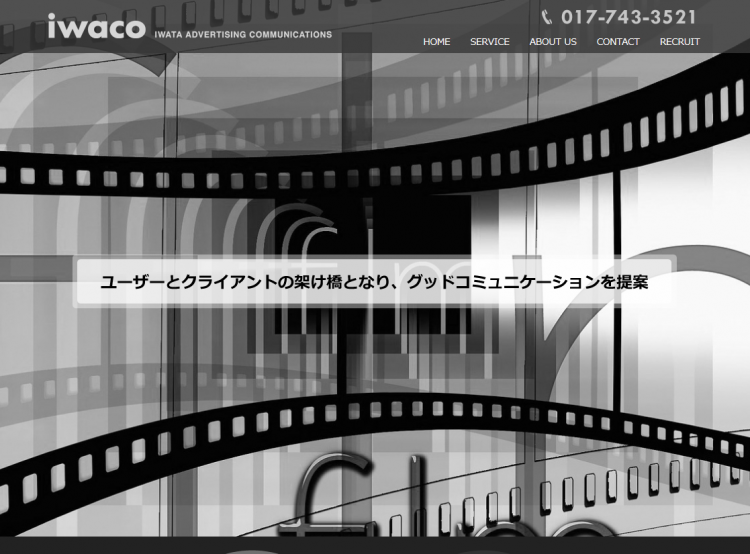Image resolution: width=750 pixels, height=554 pixels.
Task: Open the CONTACT page
Action: pos(618,42)
